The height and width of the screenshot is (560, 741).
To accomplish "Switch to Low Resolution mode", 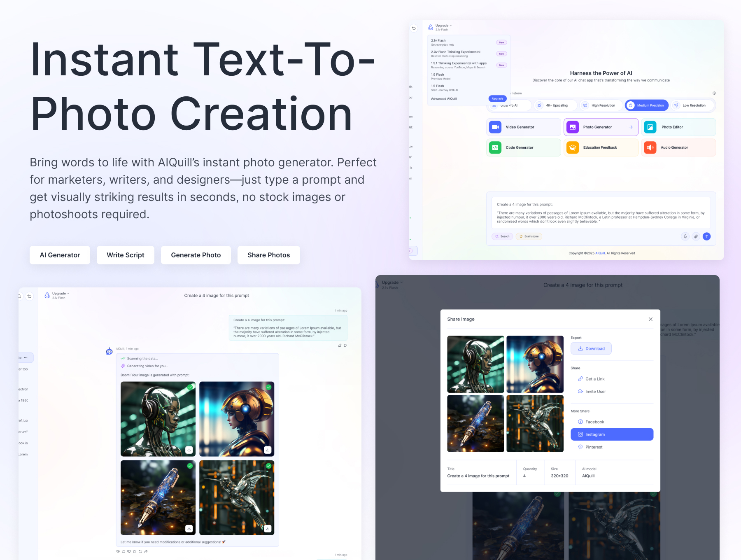I will [x=692, y=105].
